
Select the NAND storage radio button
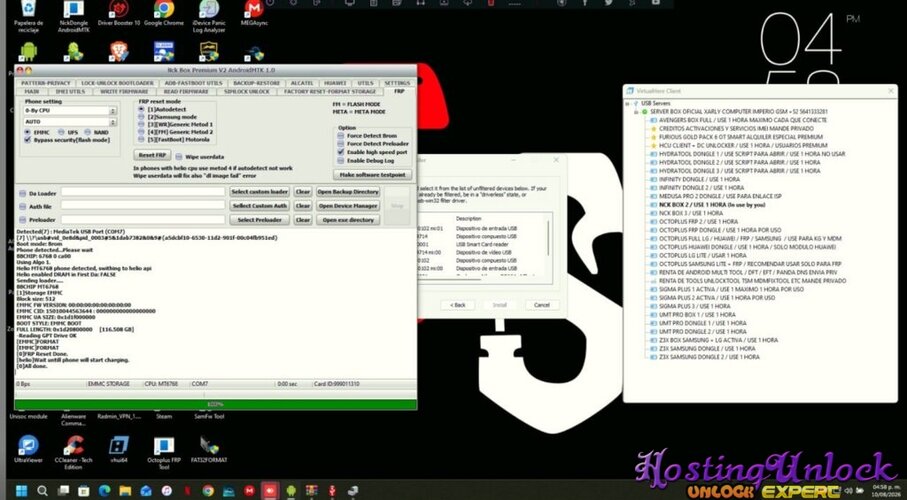(x=88, y=132)
